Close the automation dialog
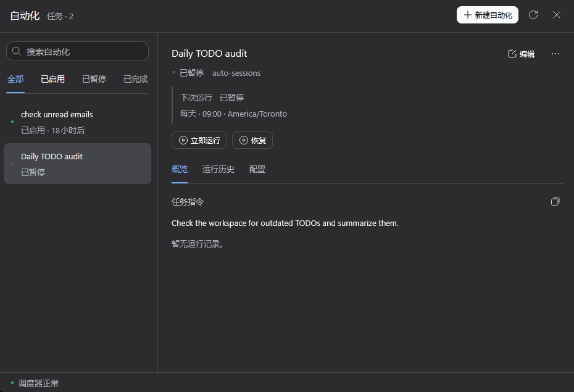Image resolution: width=574 pixels, height=392 pixels. [557, 15]
